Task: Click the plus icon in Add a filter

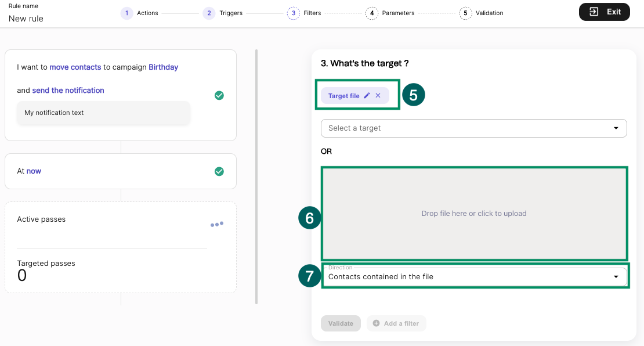Action: click(377, 323)
